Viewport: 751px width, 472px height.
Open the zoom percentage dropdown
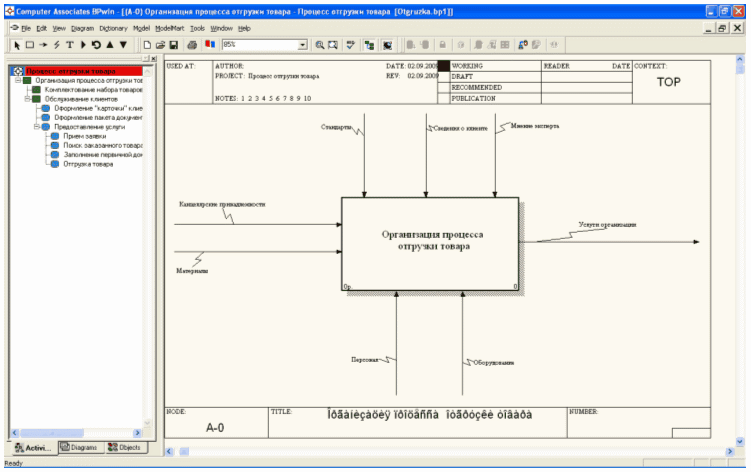(303, 45)
